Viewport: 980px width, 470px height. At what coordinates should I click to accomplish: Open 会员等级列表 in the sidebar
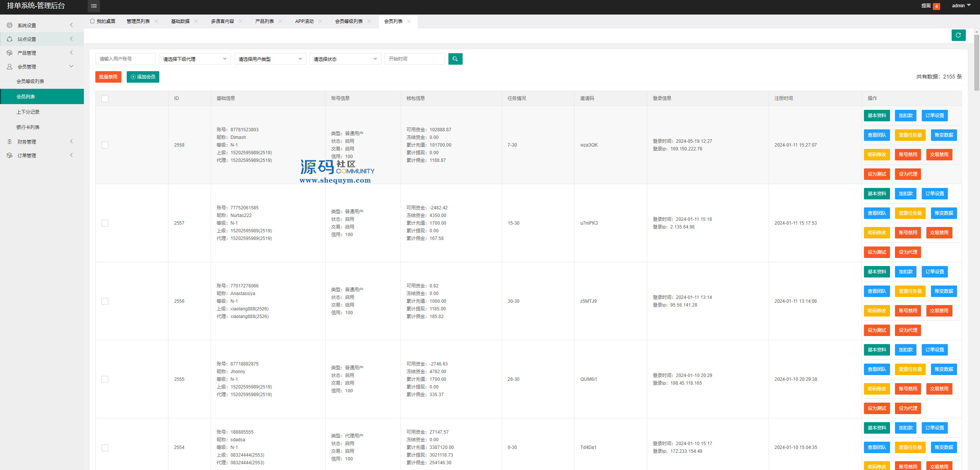pos(42,82)
